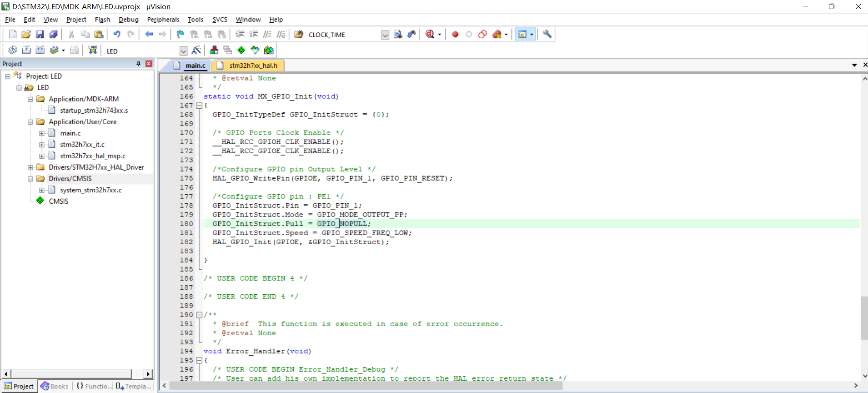Image resolution: width=868 pixels, height=393 pixels.
Task: Pin the Project panel with the pushpin
Action: pos(138,64)
